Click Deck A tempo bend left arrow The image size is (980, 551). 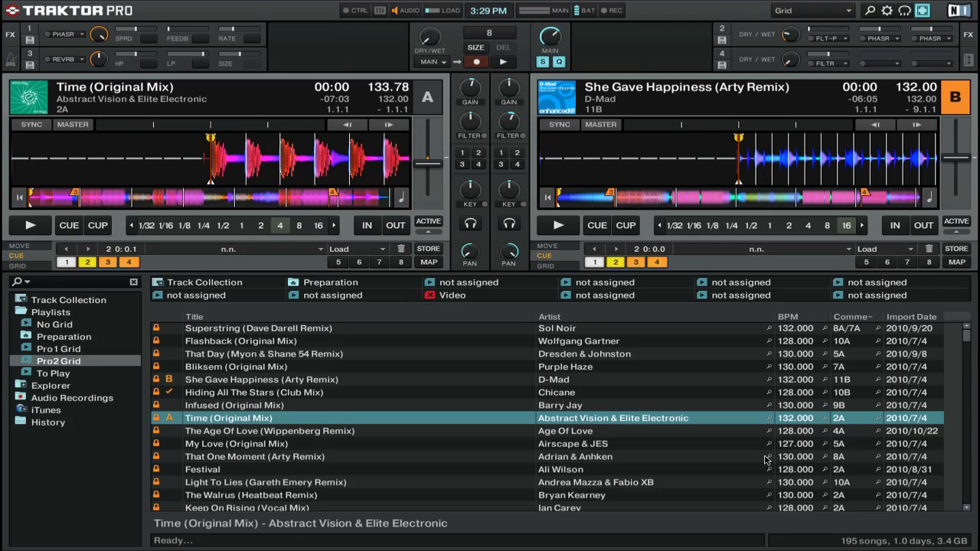347,125
